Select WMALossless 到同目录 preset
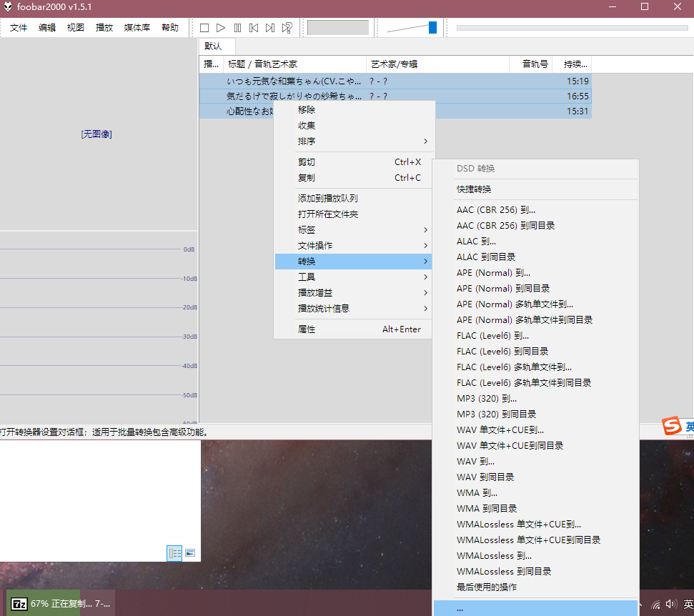Viewport: 694px width, 616px height. [535, 571]
